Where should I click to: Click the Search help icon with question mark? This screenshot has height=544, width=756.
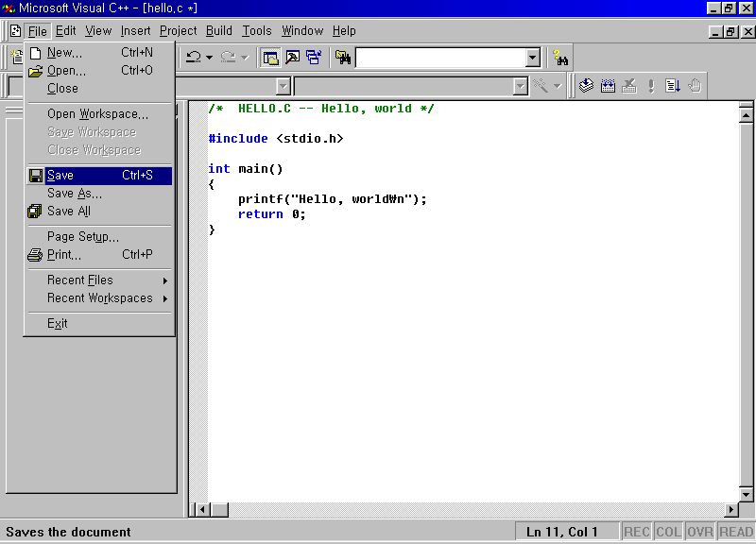(560, 58)
